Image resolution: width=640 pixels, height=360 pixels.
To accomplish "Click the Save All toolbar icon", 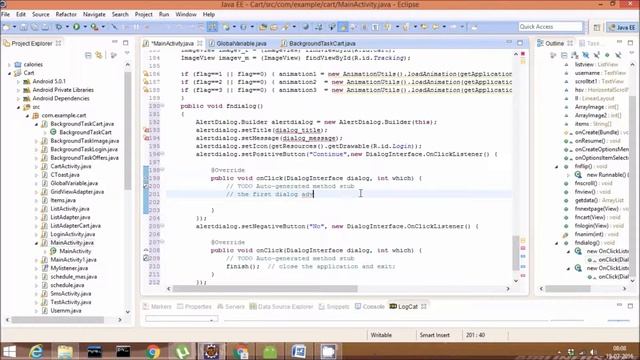I will tap(35, 27).
